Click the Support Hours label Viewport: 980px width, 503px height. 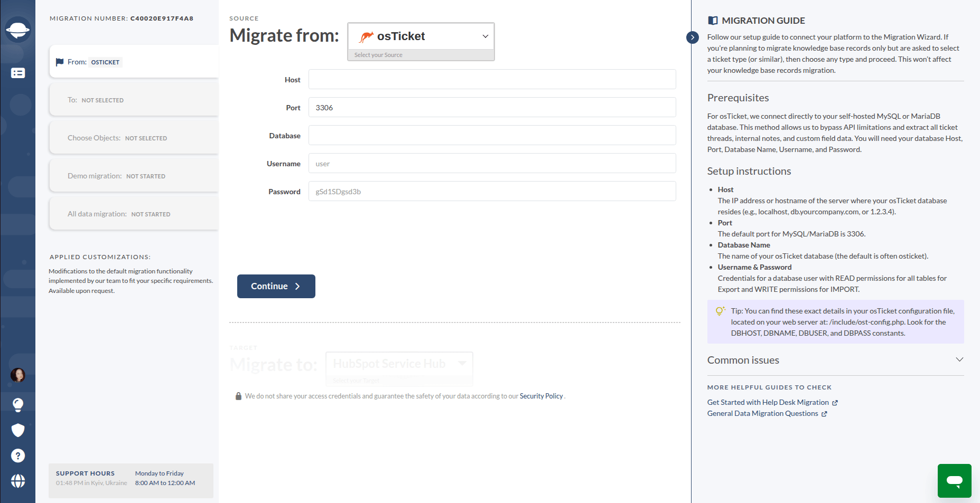pyautogui.click(x=85, y=473)
